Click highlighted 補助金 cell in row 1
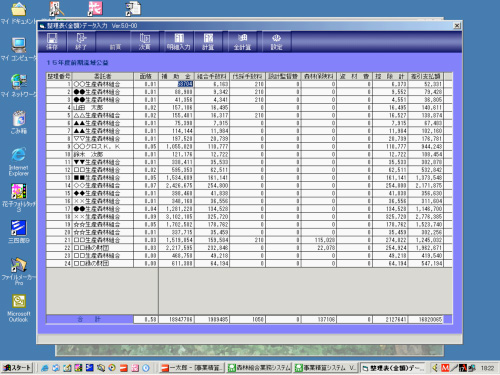 coord(176,84)
